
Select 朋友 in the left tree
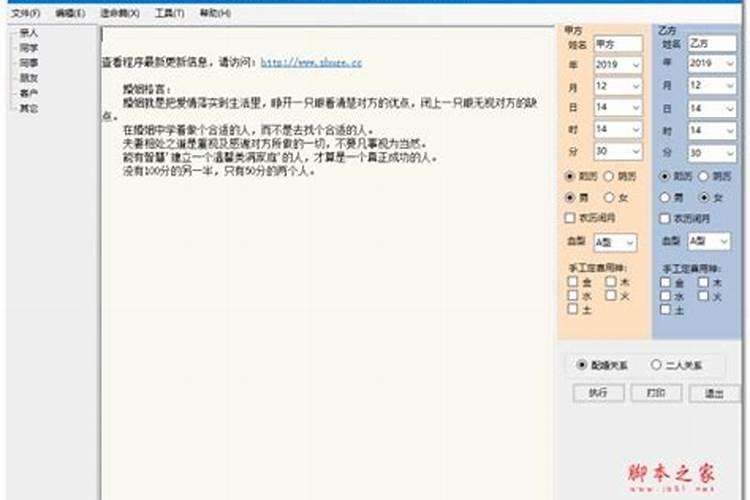(x=28, y=78)
